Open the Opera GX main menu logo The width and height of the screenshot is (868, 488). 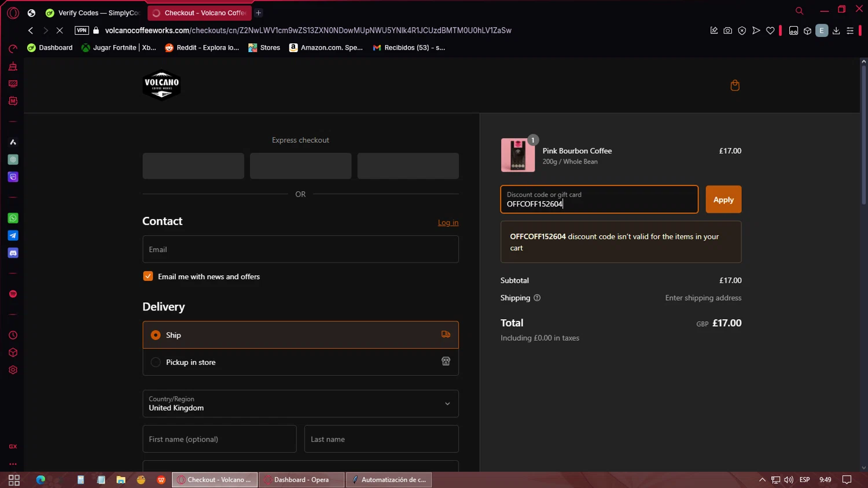13,13
